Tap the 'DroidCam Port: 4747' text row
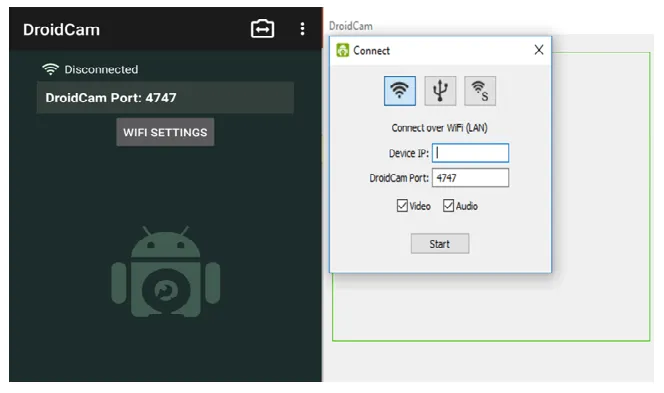664x393 pixels. pyautogui.click(x=165, y=98)
